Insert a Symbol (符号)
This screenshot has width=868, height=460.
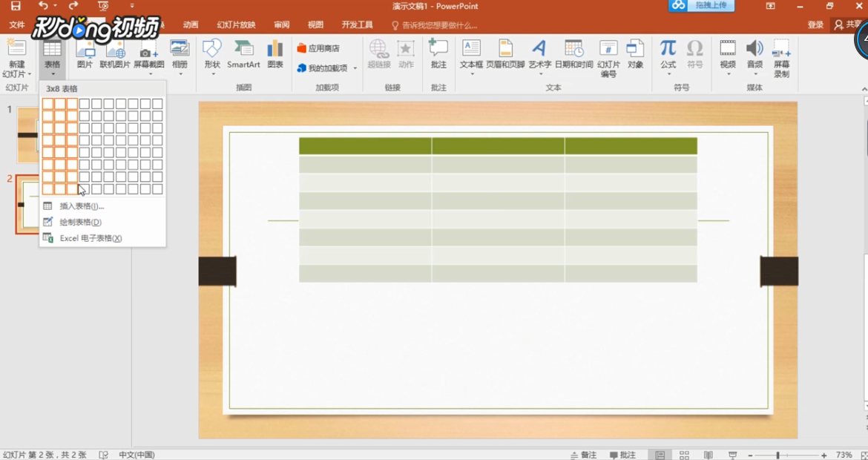pos(694,54)
